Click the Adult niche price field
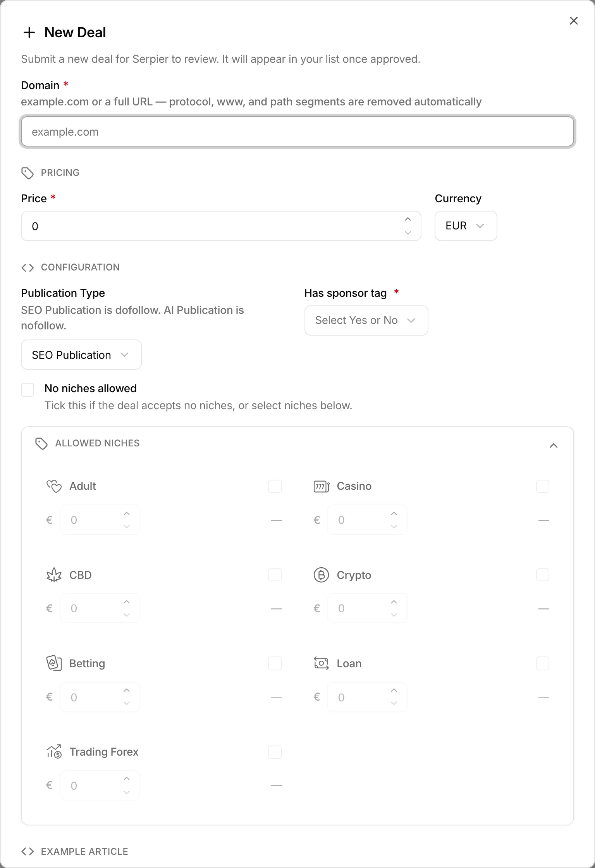The width and height of the screenshot is (595, 868). [100, 520]
